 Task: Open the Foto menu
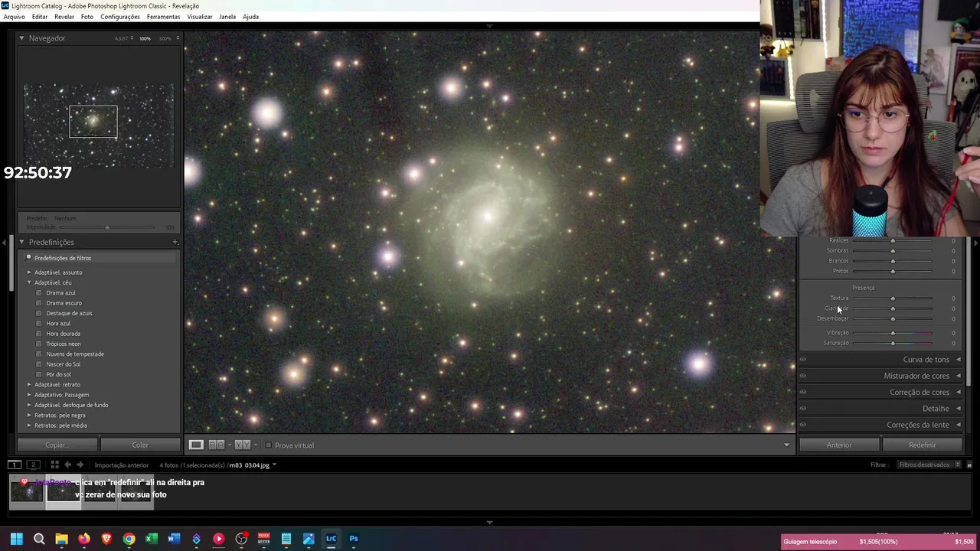pyautogui.click(x=87, y=17)
